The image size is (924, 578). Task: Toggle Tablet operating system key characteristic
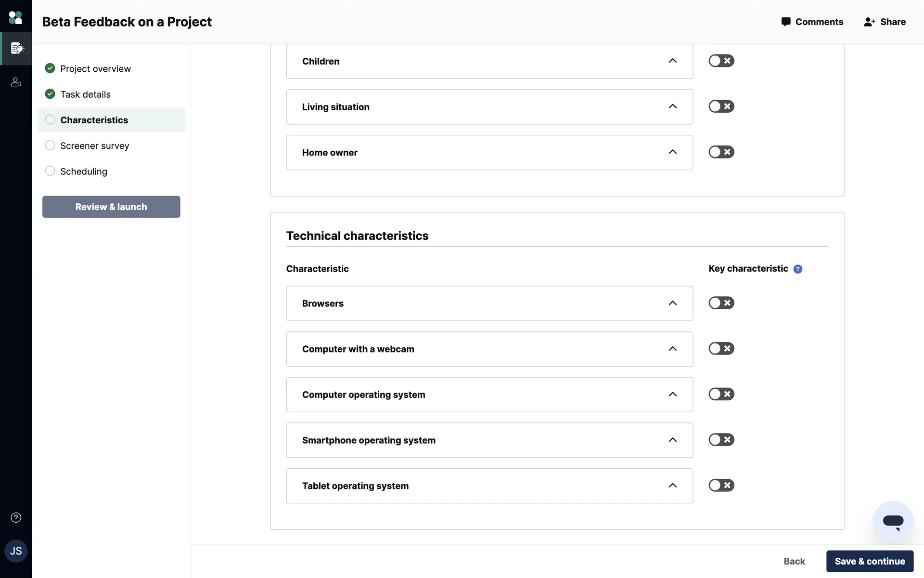[721, 486]
